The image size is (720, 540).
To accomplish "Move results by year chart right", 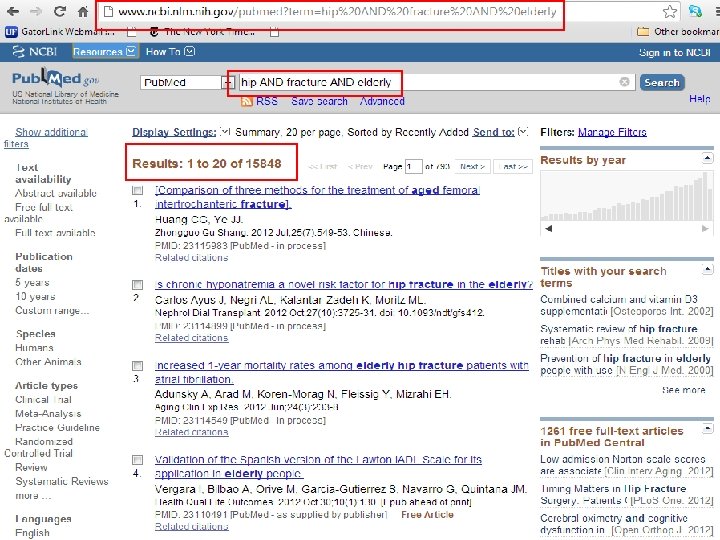I will click(705, 228).
